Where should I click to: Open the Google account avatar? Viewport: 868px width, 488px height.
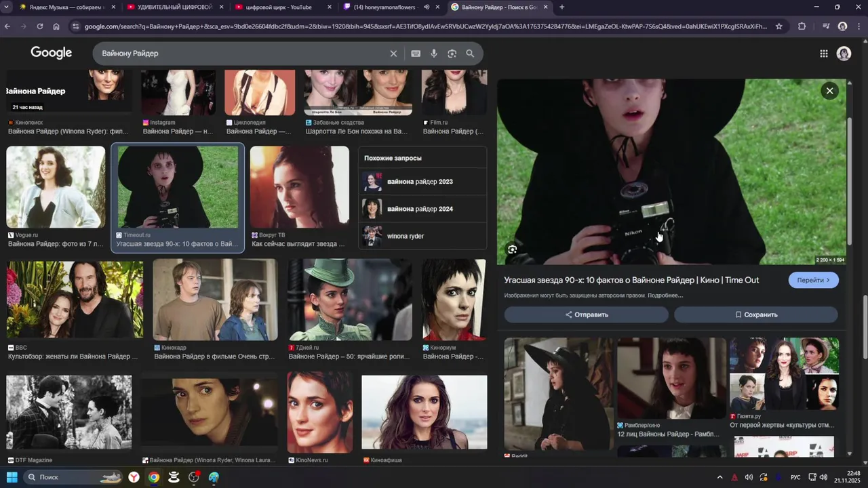[844, 54]
